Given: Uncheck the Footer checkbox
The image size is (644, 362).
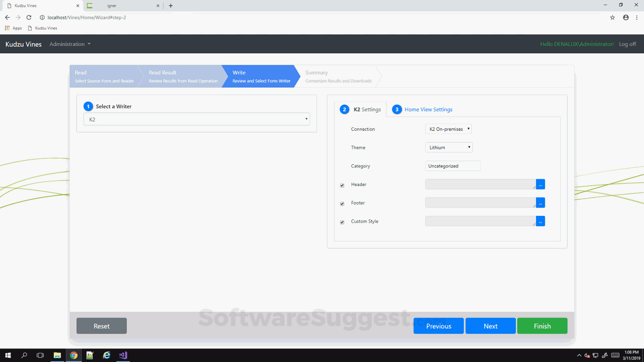Looking at the screenshot, I should tap(342, 204).
